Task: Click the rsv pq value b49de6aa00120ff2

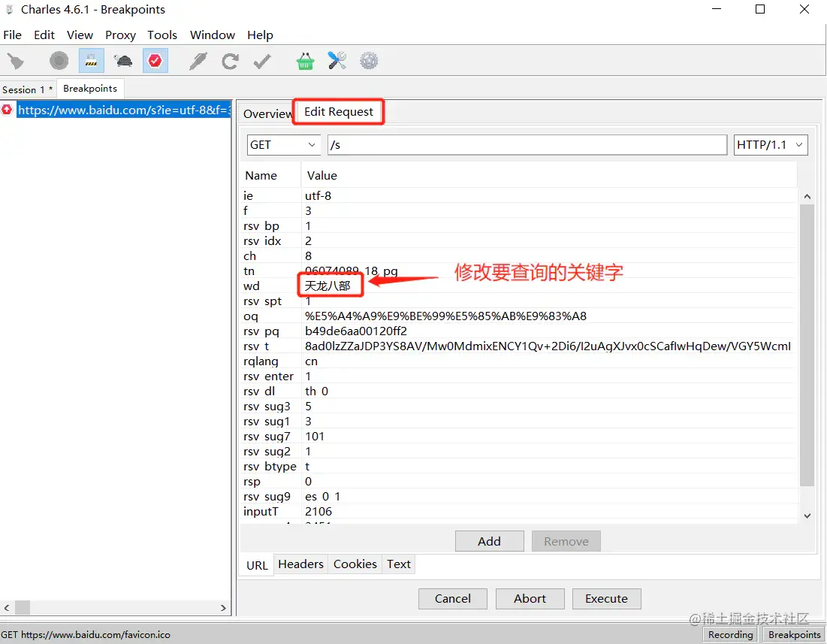Action: coord(356,331)
